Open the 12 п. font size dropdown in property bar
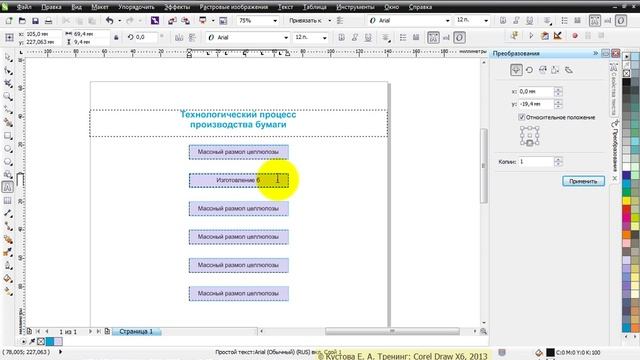 pos(324,38)
